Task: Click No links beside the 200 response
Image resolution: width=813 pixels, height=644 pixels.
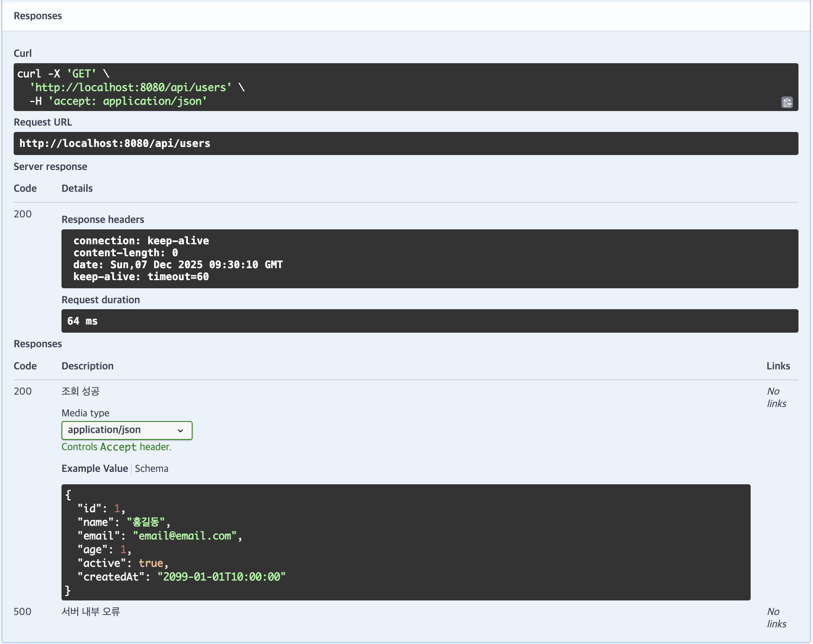Action: click(x=777, y=397)
